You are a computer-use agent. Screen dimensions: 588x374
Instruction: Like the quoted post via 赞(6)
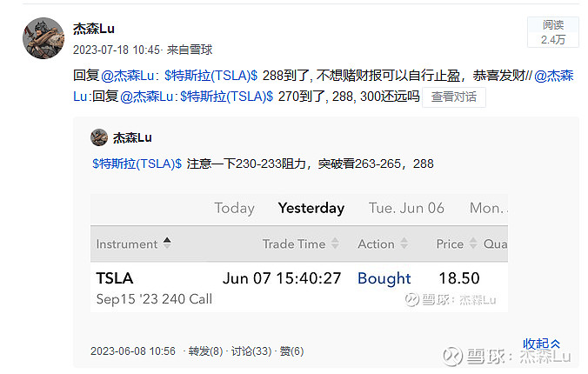point(291,351)
